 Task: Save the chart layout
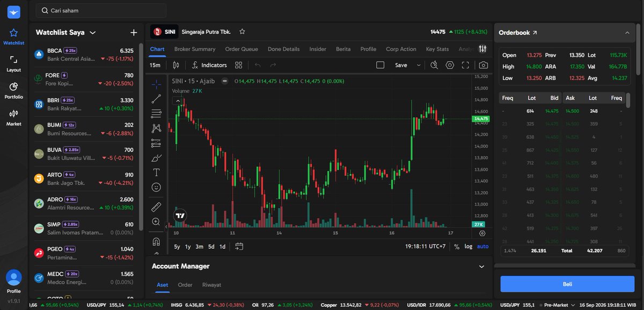coord(401,65)
